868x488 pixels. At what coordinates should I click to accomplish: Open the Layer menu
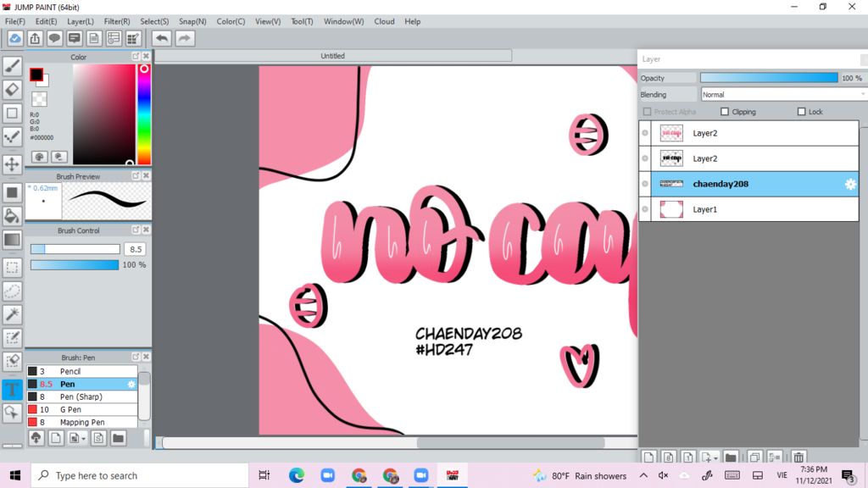(81, 21)
